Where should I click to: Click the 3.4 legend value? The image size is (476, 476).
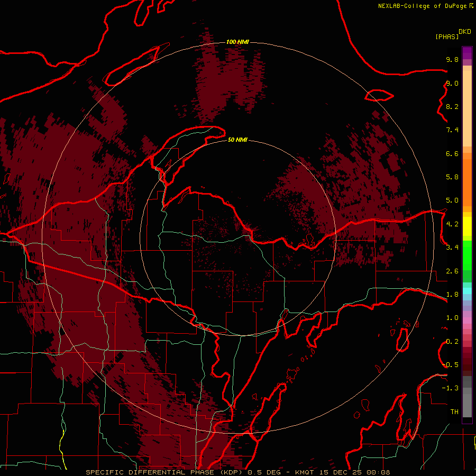(452, 248)
